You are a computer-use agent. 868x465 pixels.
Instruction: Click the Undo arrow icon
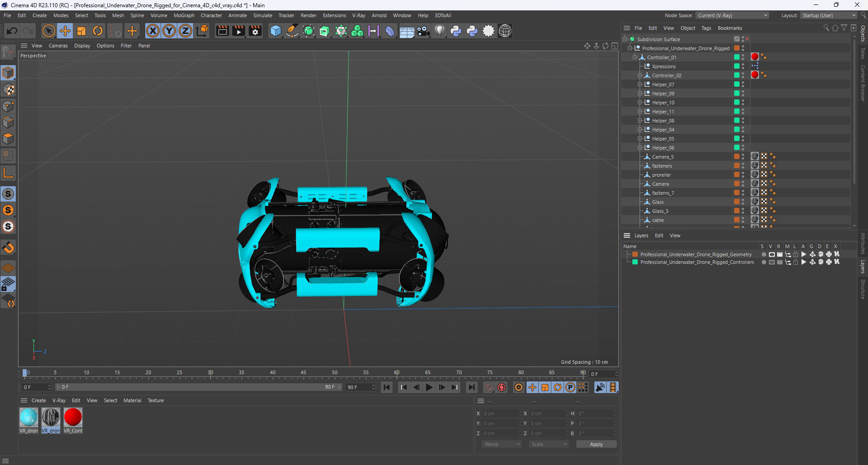pos(12,31)
